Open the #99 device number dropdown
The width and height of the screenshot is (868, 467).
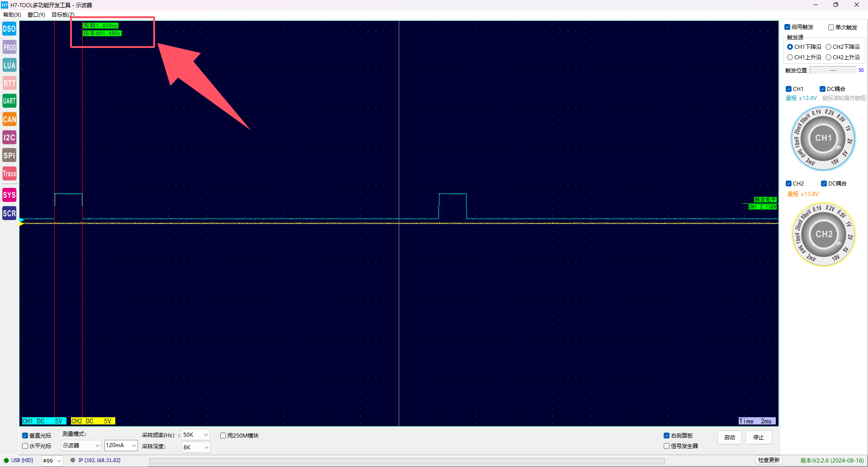52,461
